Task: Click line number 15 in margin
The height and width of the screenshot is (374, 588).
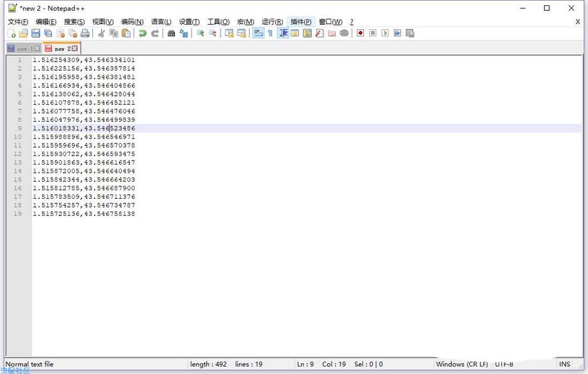Action: pyautogui.click(x=18, y=180)
